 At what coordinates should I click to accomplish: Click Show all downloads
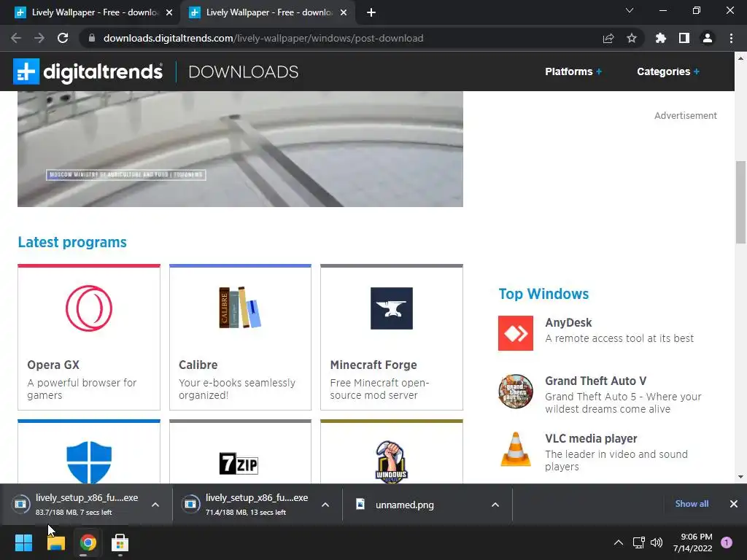point(692,504)
